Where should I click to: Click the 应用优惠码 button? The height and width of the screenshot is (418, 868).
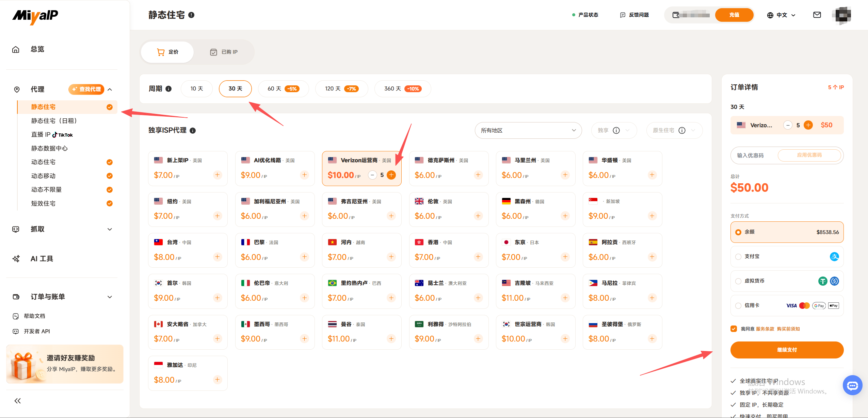point(809,155)
